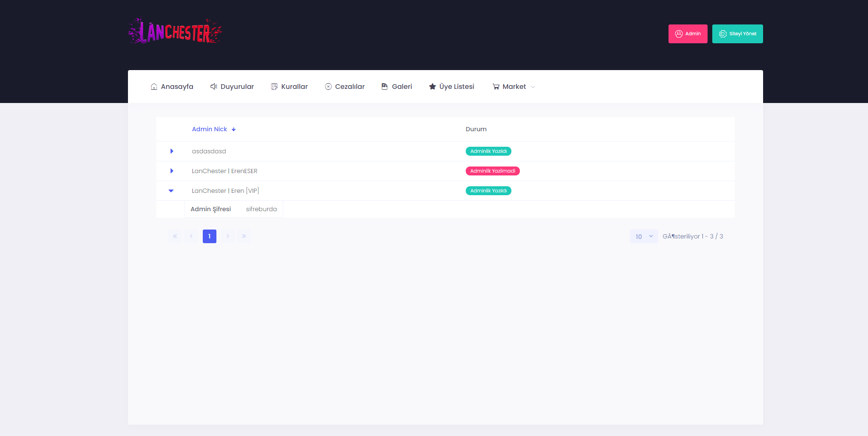
Task: Jump to the last page arrow
Action: click(244, 236)
